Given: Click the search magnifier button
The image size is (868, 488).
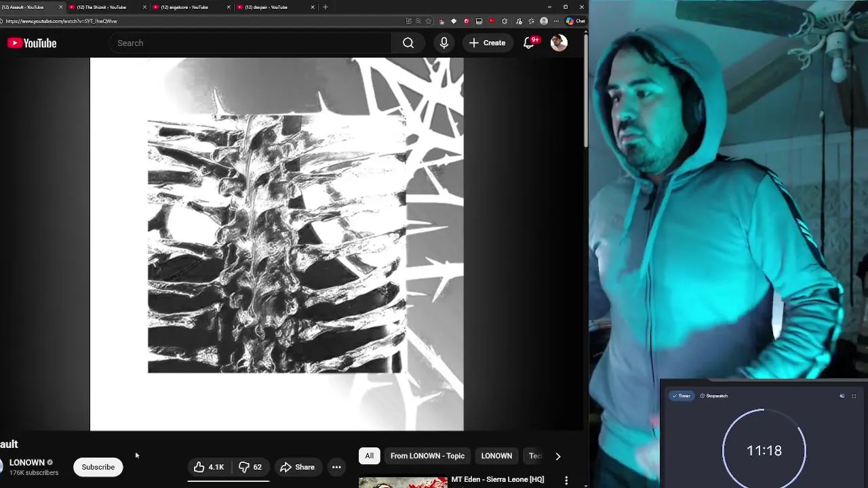Looking at the screenshot, I should tap(408, 43).
